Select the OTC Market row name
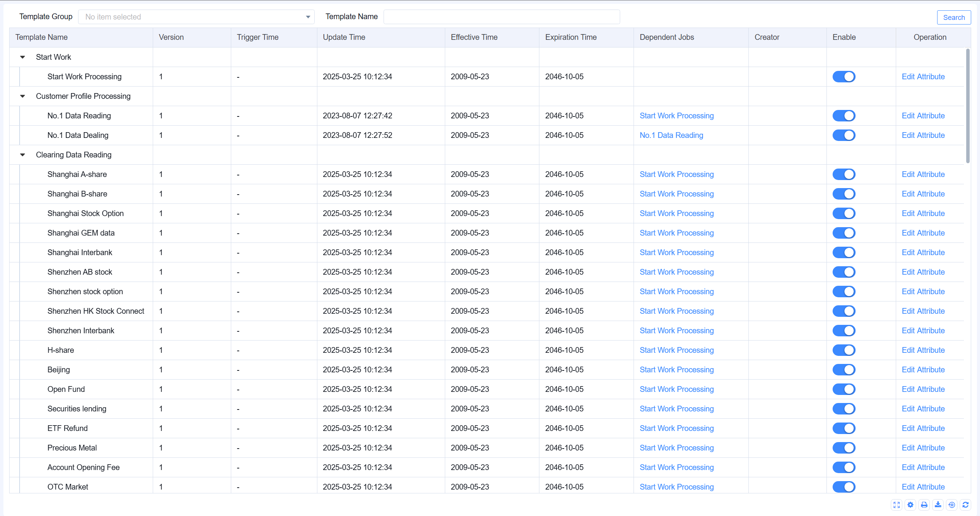Viewport: 980px width, 516px height. pos(68,487)
